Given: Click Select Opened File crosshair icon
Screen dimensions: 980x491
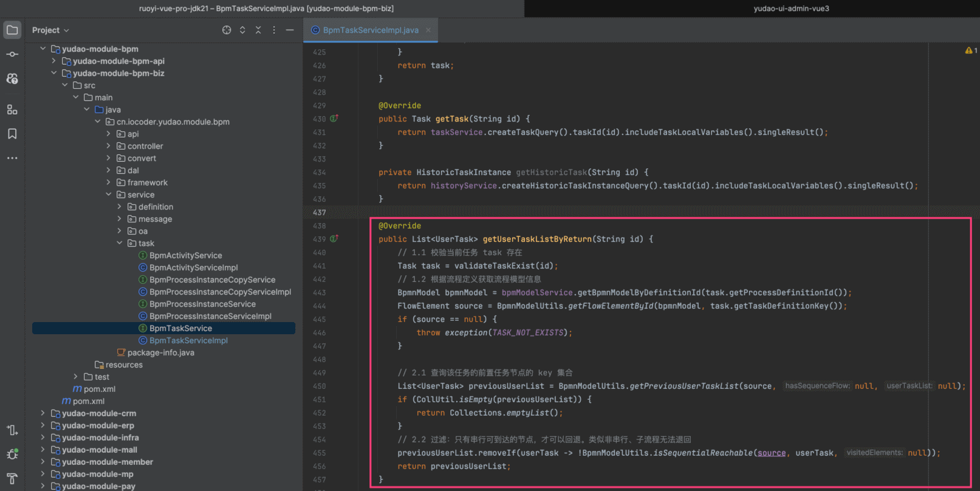Looking at the screenshot, I should tap(227, 30).
